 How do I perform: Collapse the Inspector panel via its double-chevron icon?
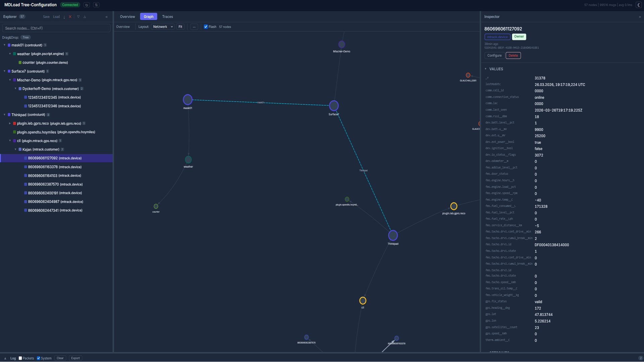tap(640, 16)
